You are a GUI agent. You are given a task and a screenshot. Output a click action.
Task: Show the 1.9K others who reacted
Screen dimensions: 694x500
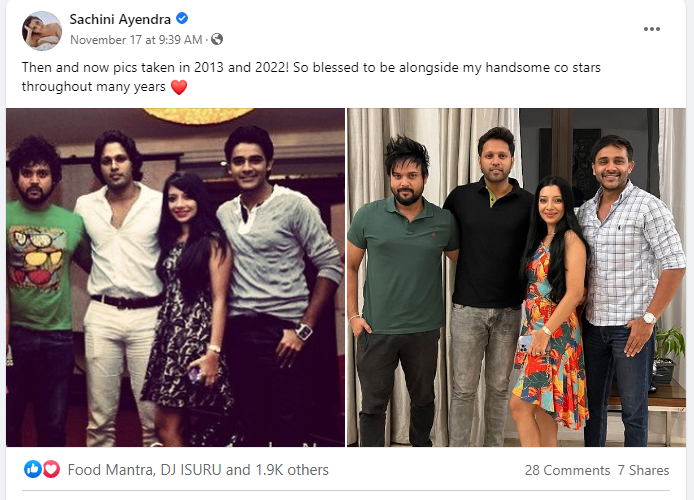(x=291, y=469)
